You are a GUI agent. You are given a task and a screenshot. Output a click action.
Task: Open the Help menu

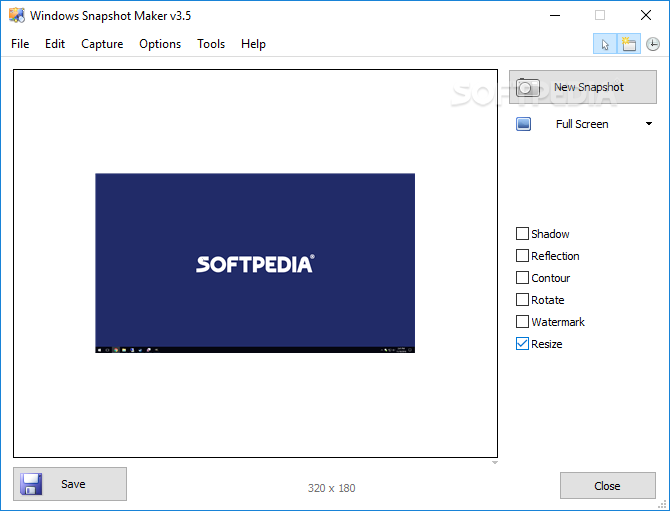click(253, 44)
